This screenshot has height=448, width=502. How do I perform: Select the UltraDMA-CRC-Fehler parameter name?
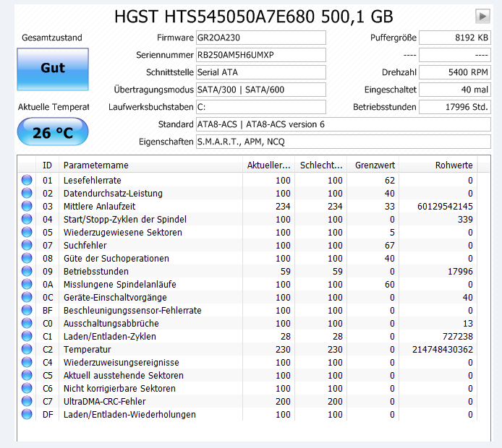point(104,401)
